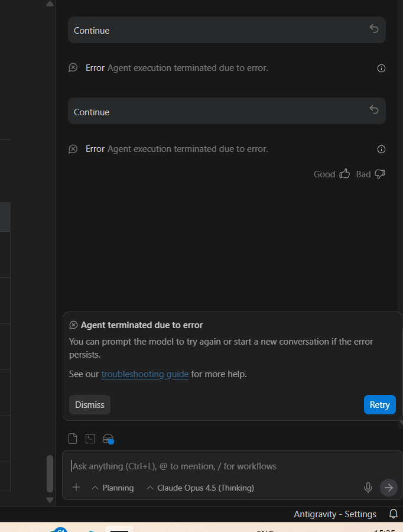403x532 pixels.
Task: Click the file document icon above input
Action: pos(73,439)
